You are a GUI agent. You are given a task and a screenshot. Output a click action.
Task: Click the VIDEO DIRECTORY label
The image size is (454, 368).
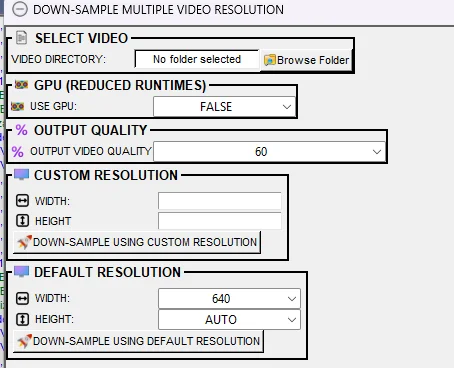pyautogui.click(x=58, y=59)
